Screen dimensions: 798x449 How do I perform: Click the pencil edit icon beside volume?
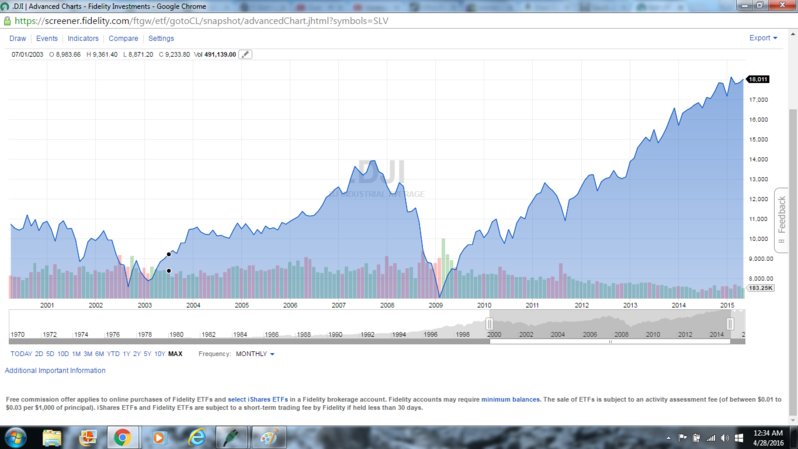point(245,54)
